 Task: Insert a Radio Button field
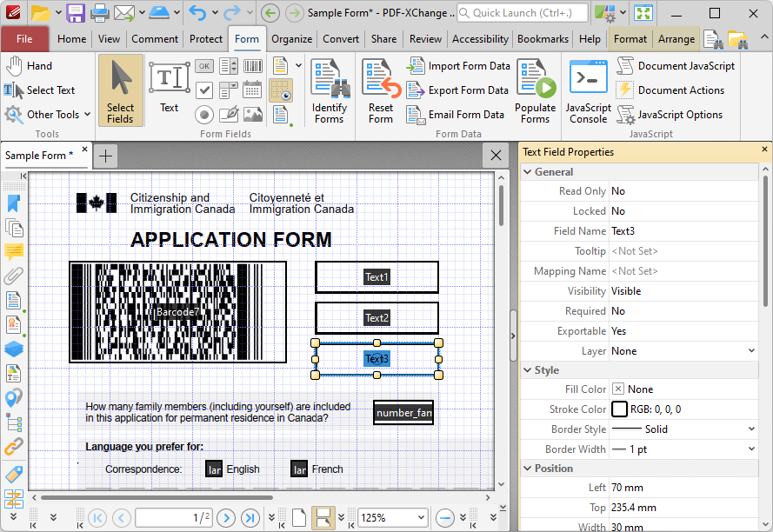tap(204, 114)
